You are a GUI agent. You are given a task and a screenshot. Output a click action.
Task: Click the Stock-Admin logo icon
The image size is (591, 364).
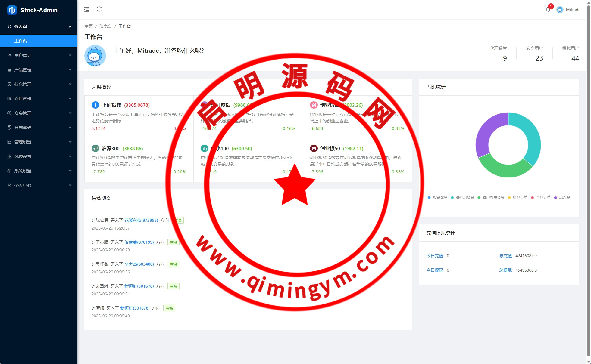click(12, 10)
